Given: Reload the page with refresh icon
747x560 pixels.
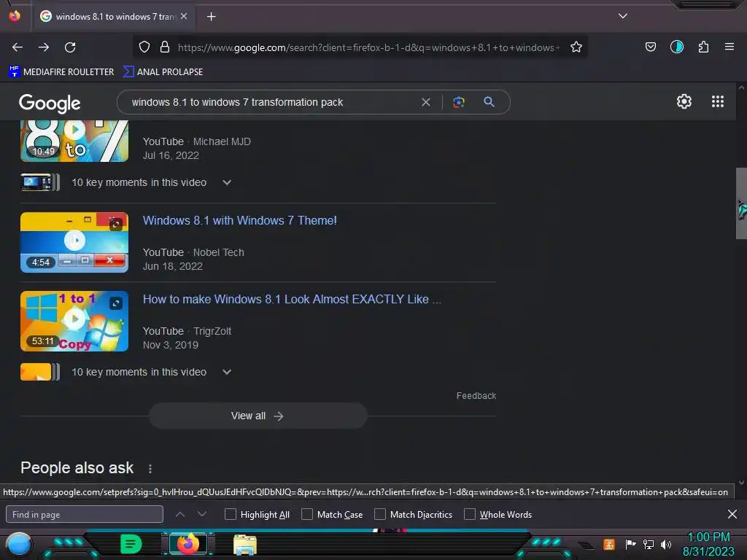Looking at the screenshot, I should coord(70,47).
